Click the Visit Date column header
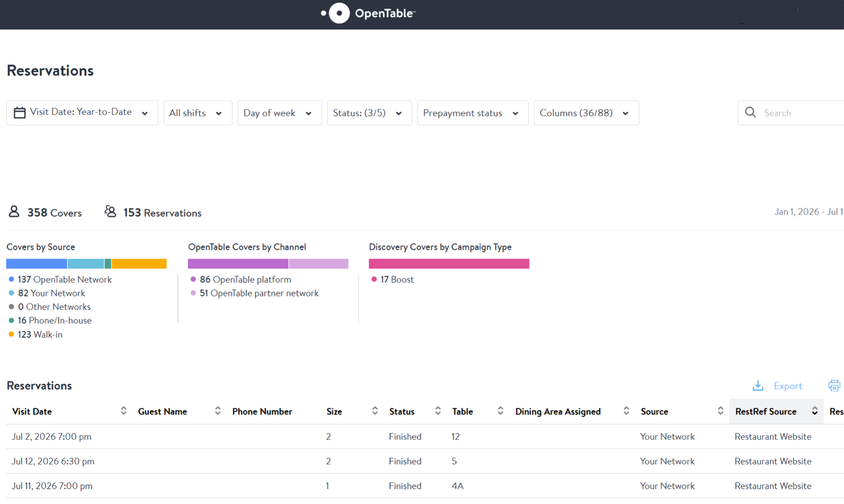 pyautogui.click(x=32, y=412)
